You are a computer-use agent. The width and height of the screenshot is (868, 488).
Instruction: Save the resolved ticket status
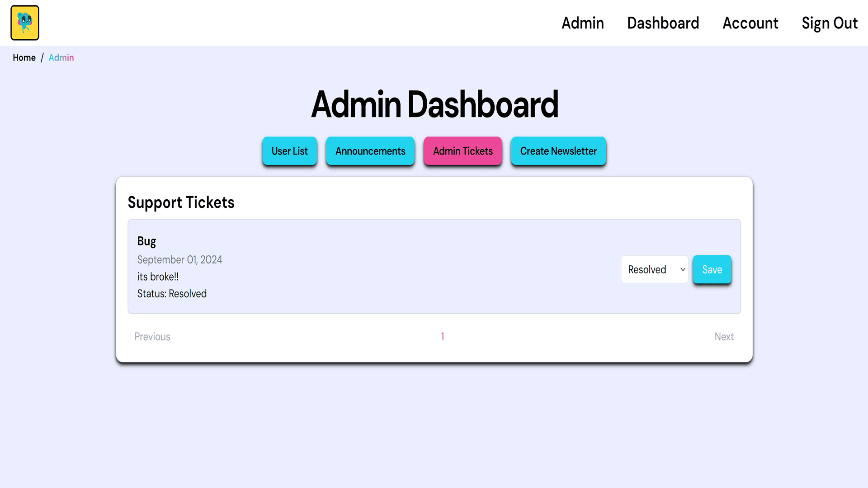tap(711, 269)
